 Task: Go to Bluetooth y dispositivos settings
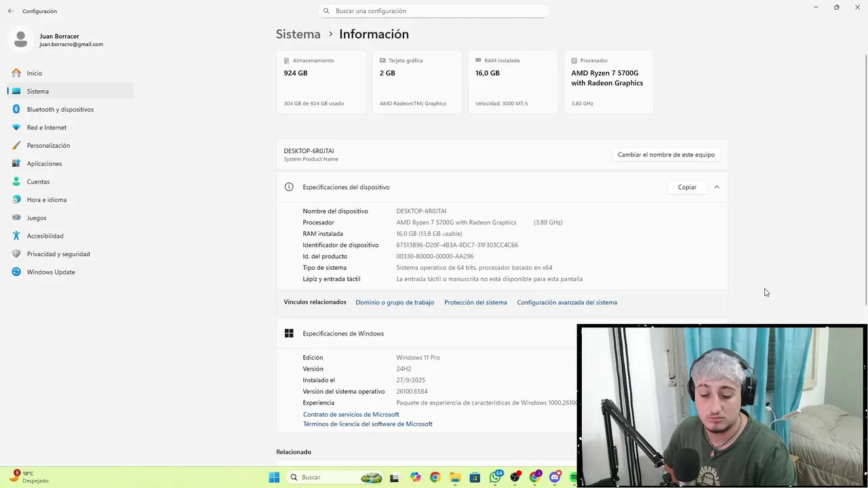pos(71,109)
